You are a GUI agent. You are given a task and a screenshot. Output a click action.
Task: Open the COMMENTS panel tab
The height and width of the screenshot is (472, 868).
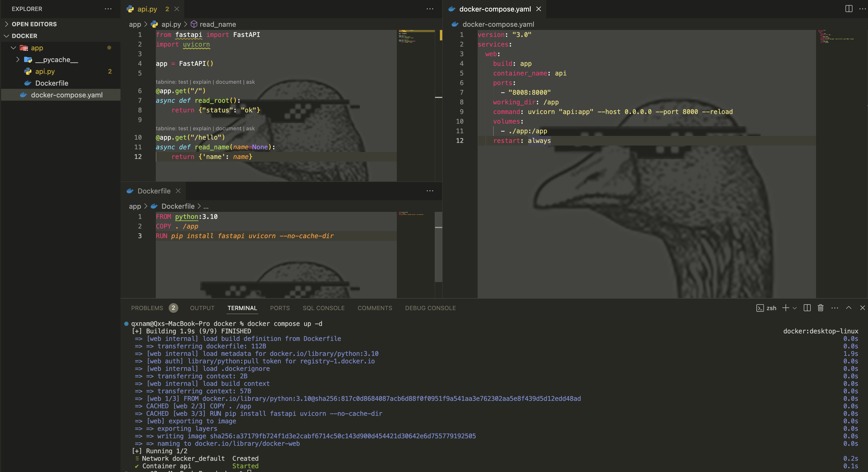pyautogui.click(x=375, y=308)
